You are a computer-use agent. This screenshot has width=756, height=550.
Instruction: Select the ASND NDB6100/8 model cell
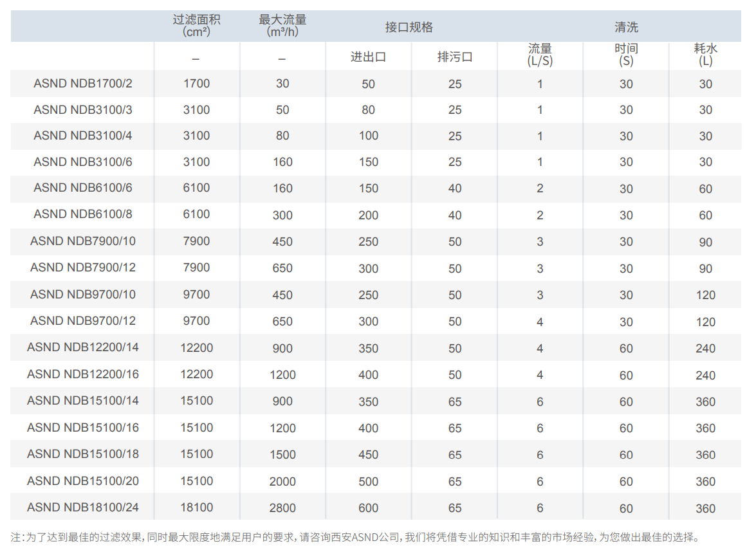[x=83, y=214]
